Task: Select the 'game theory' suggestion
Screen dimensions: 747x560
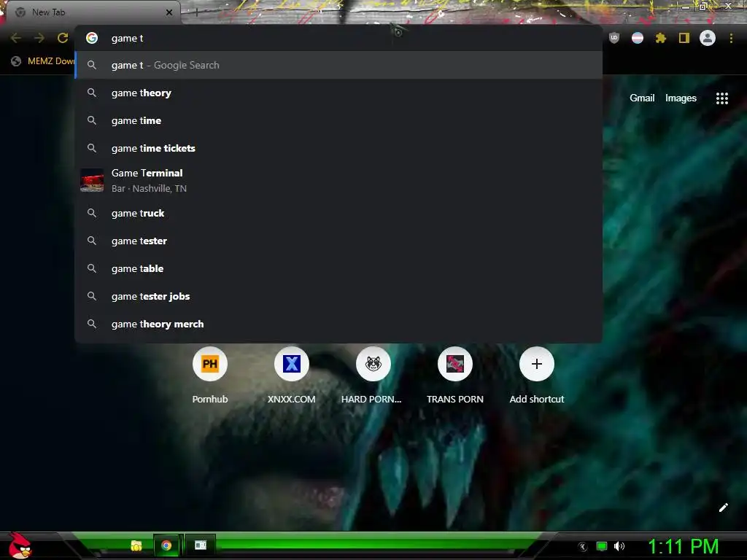Action: point(338,93)
